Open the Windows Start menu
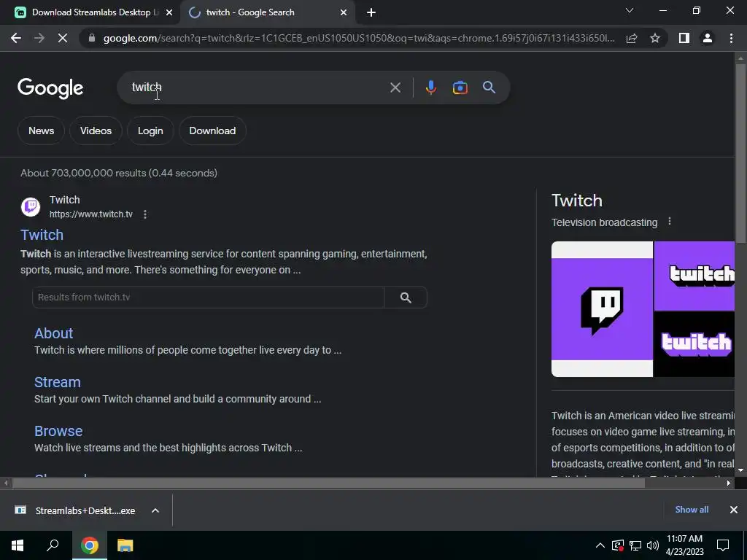747x560 pixels. tap(18, 545)
